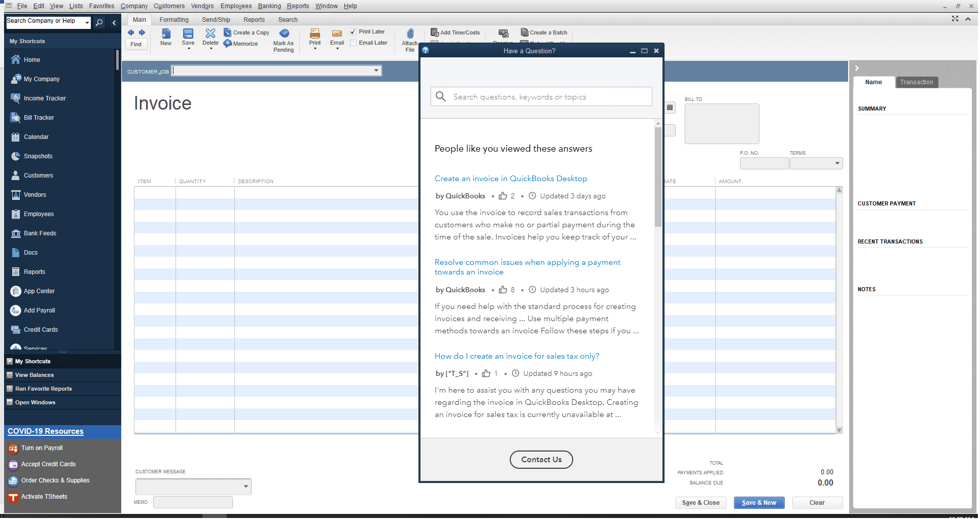Open the Bill Tracker

[38, 117]
